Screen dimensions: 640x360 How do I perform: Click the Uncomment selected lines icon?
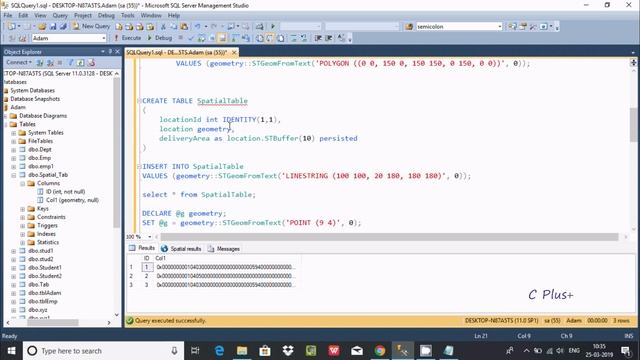pyautogui.click(x=304, y=38)
